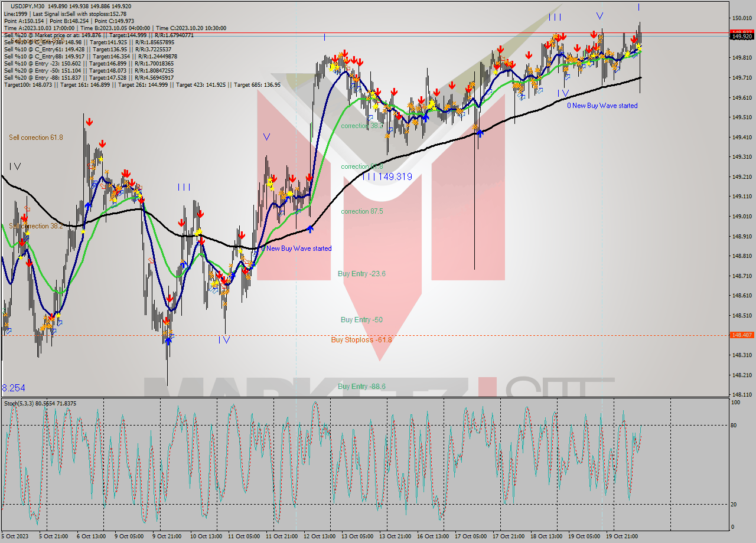Click the 149.510 price axis value
This screenshot has width=756, height=543.
(742, 117)
